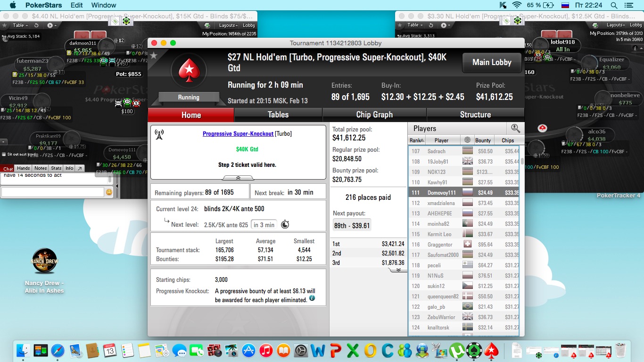The image size is (644, 362).
Task: Open Messages from the Dock
Action: pos(179,351)
